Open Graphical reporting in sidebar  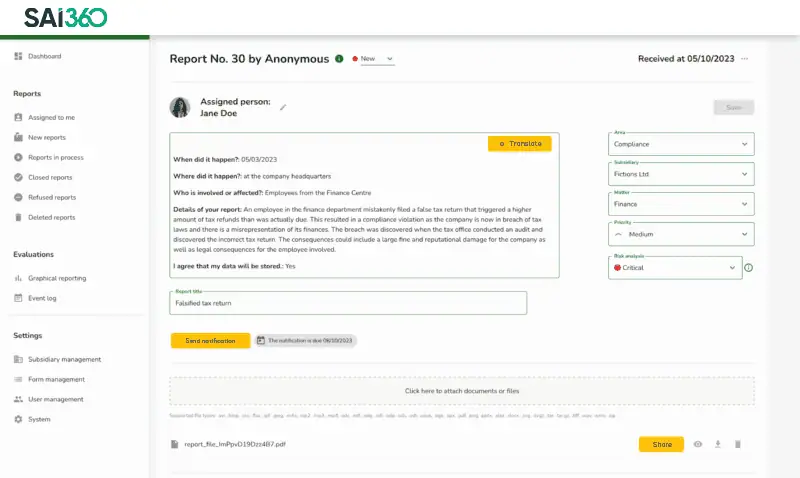click(x=56, y=278)
